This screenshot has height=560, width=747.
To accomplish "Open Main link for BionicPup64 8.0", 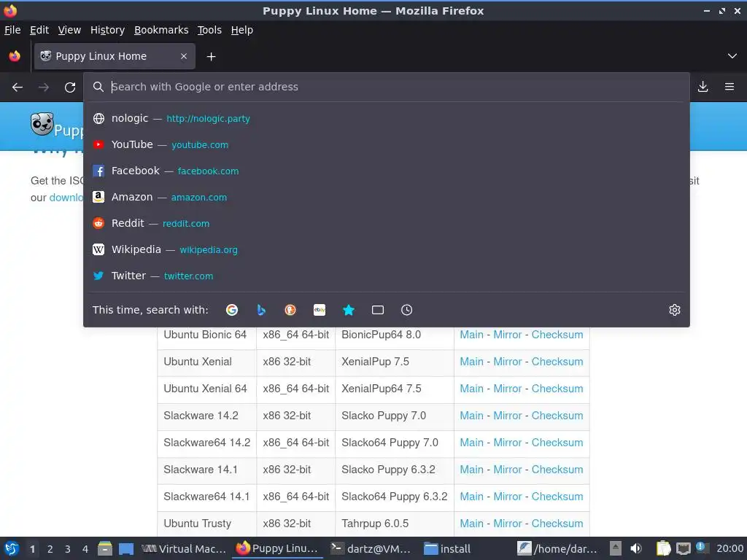I will pos(472,335).
